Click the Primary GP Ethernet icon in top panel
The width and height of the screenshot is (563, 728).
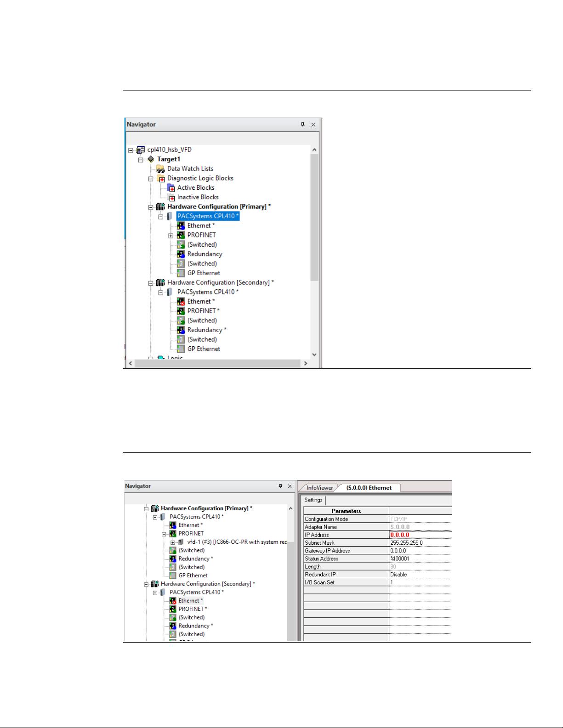[181, 273]
